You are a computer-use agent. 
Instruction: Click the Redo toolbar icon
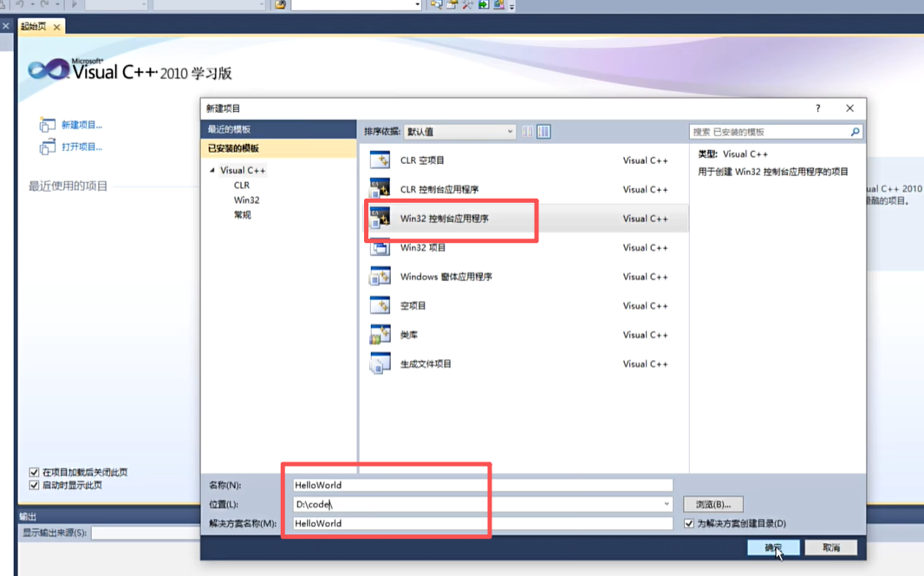click(44, 4)
